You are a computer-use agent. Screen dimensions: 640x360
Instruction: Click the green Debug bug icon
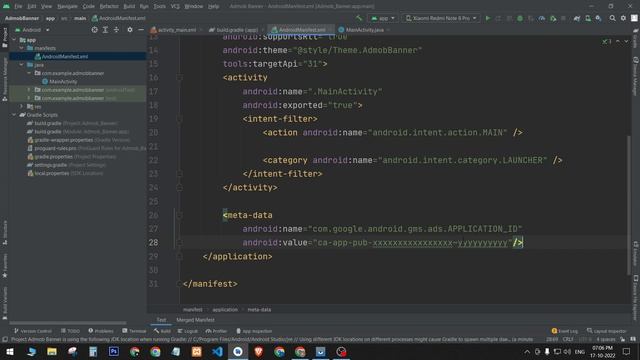pos(520,18)
